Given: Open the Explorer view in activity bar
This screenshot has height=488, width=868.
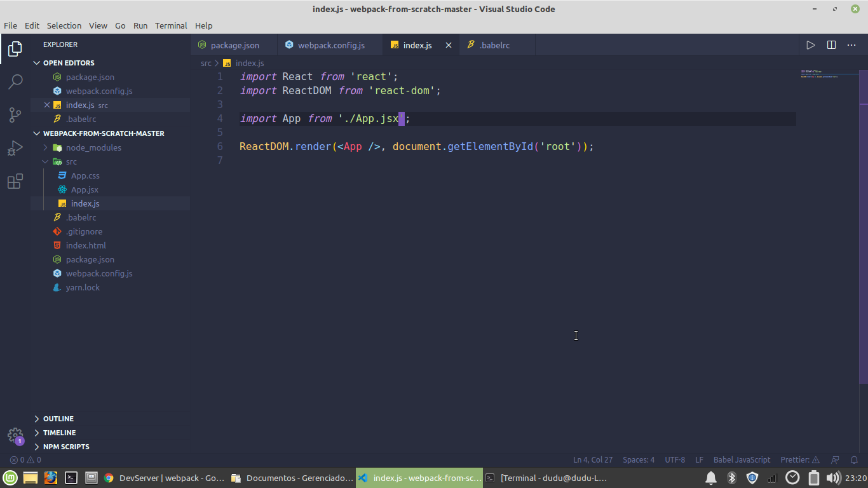Looking at the screenshot, I should [x=15, y=49].
